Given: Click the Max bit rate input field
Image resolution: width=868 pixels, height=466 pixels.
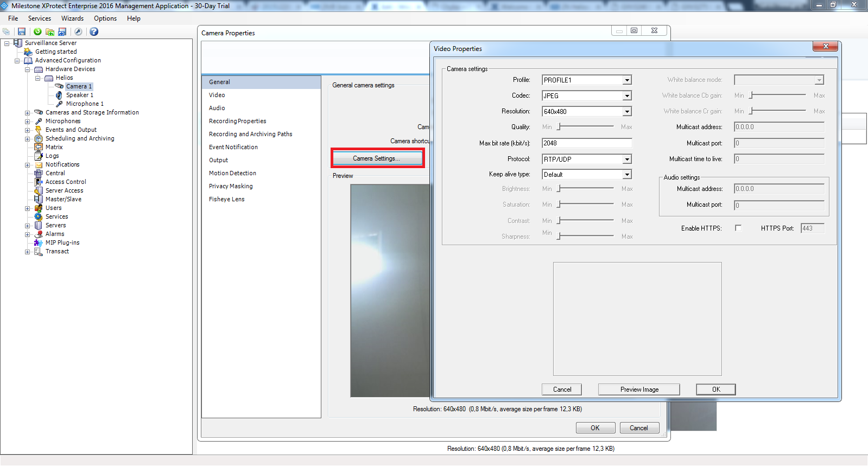Looking at the screenshot, I should 586,143.
